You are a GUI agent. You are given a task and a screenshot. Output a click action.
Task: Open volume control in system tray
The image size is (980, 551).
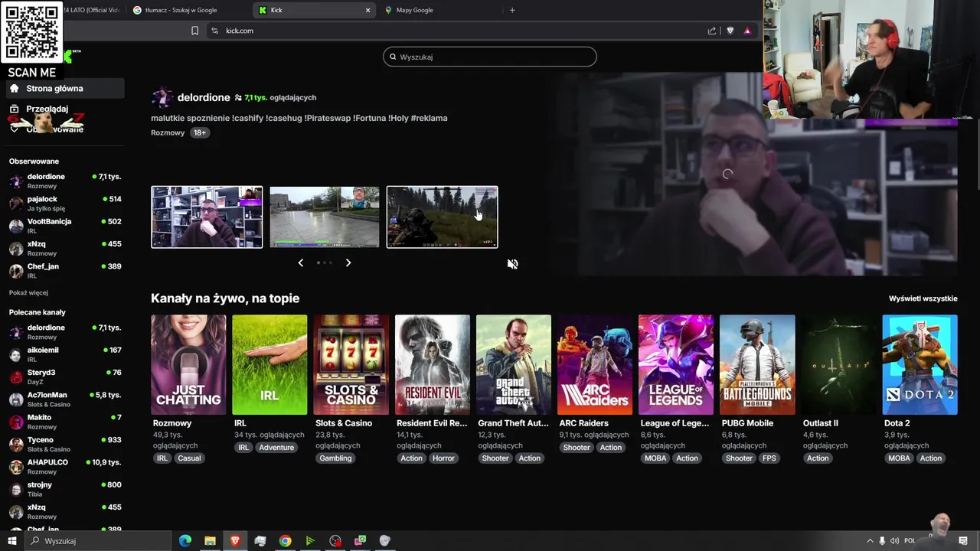(x=895, y=541)
